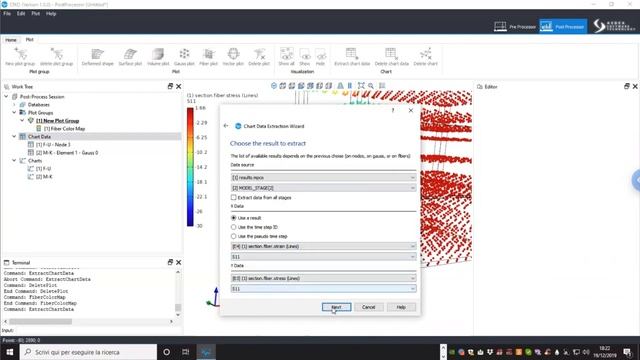
Task: Float the Editor panel
Action: [x=627, y=86]
